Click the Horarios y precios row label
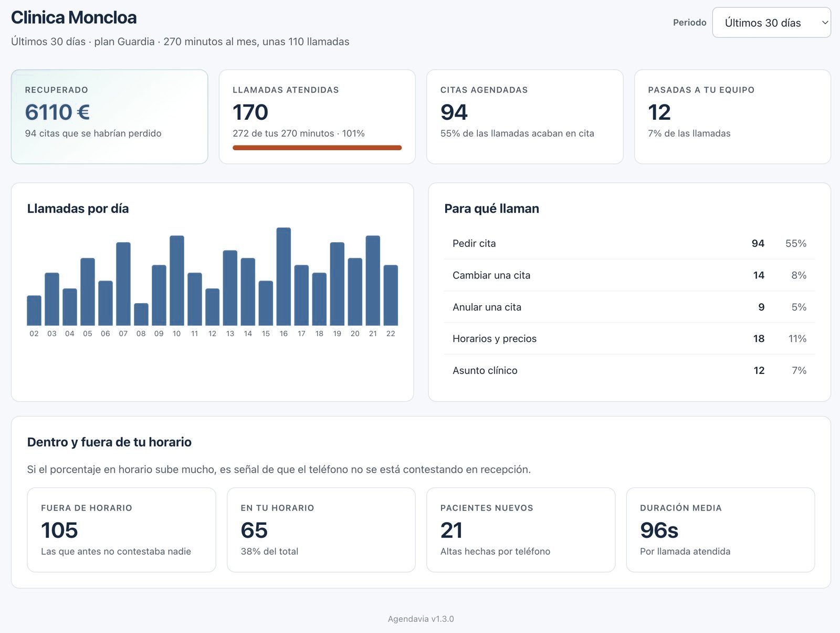The image size is (840, 633). click(495, 339)
